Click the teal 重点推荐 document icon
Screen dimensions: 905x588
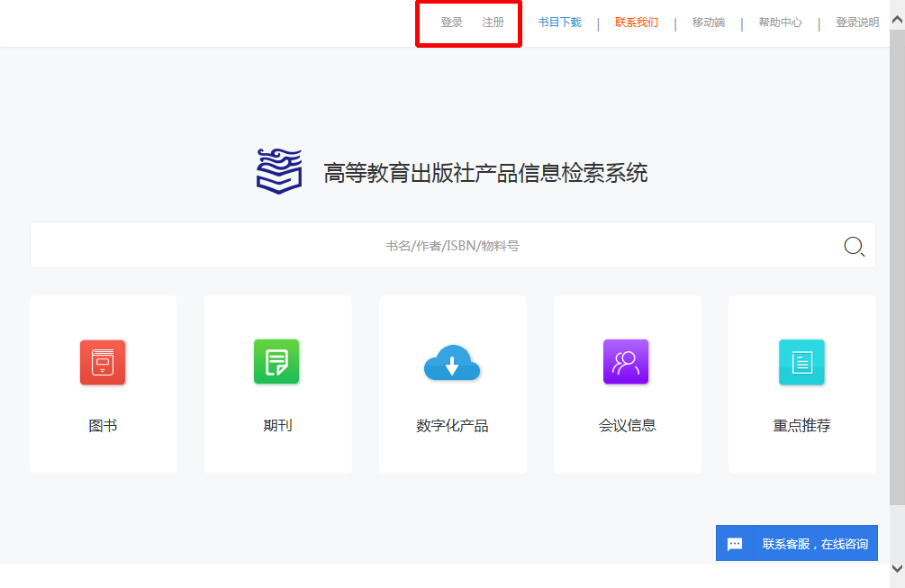pos(801,362)
